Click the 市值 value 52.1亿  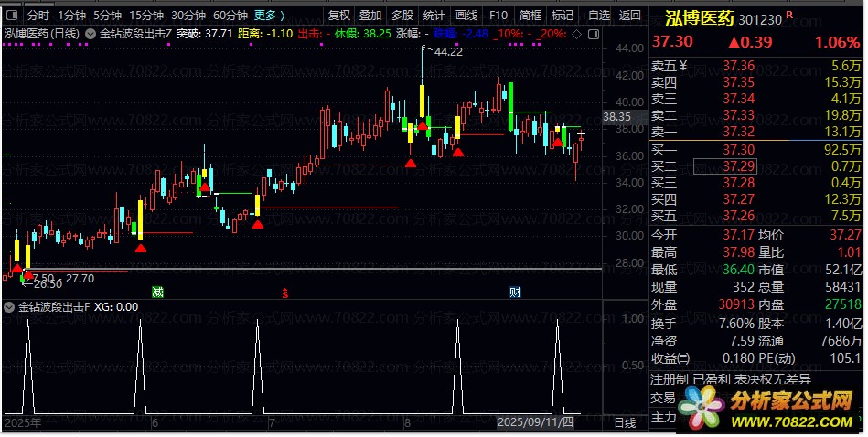[x=843, y=270]
